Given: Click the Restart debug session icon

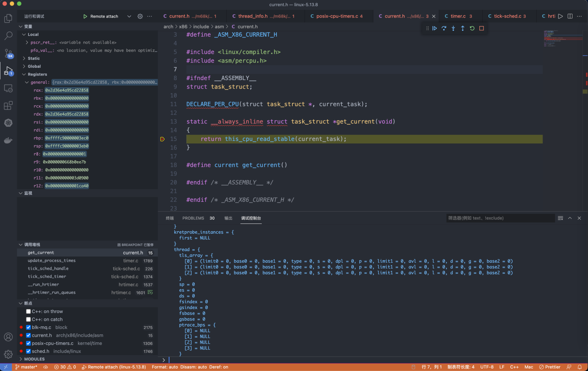Looking at the screenshot, I should click(472, 28).
